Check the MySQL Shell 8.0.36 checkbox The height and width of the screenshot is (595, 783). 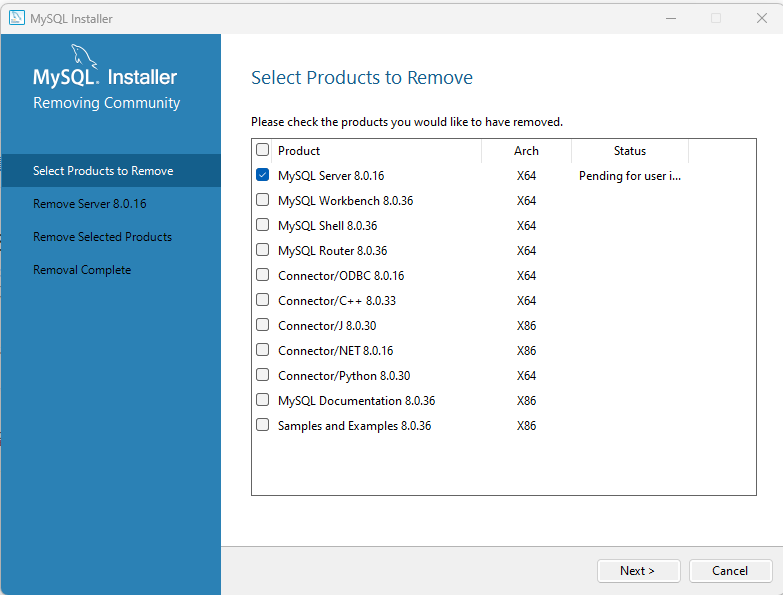coord(262,225)
